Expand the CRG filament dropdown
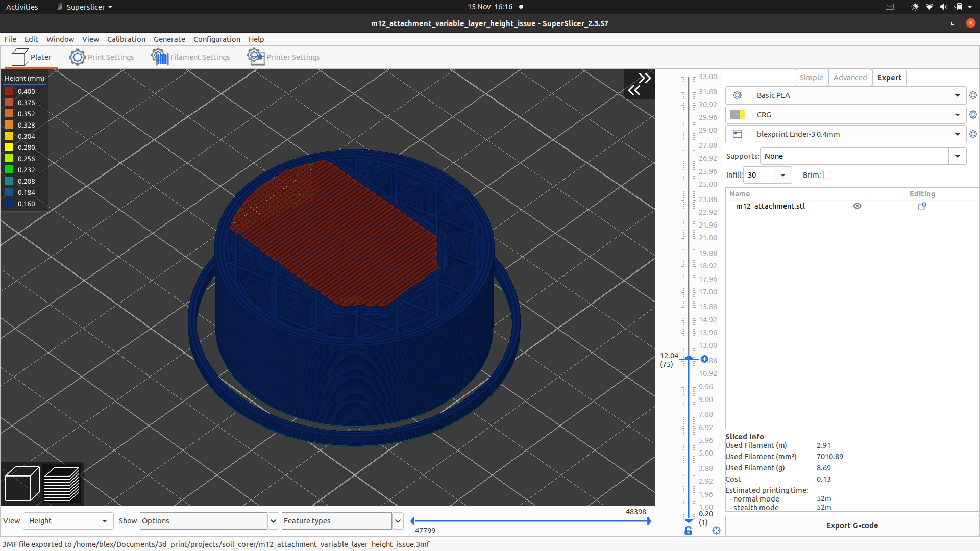 957,115
